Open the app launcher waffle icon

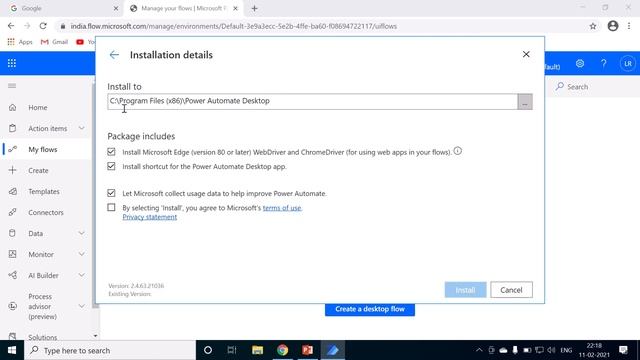12,63
